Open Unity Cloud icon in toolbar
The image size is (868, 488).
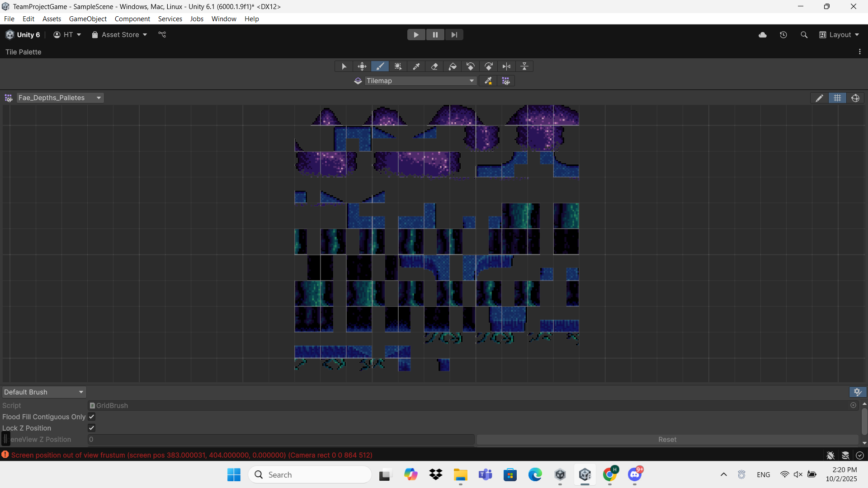tap(763, 35)
